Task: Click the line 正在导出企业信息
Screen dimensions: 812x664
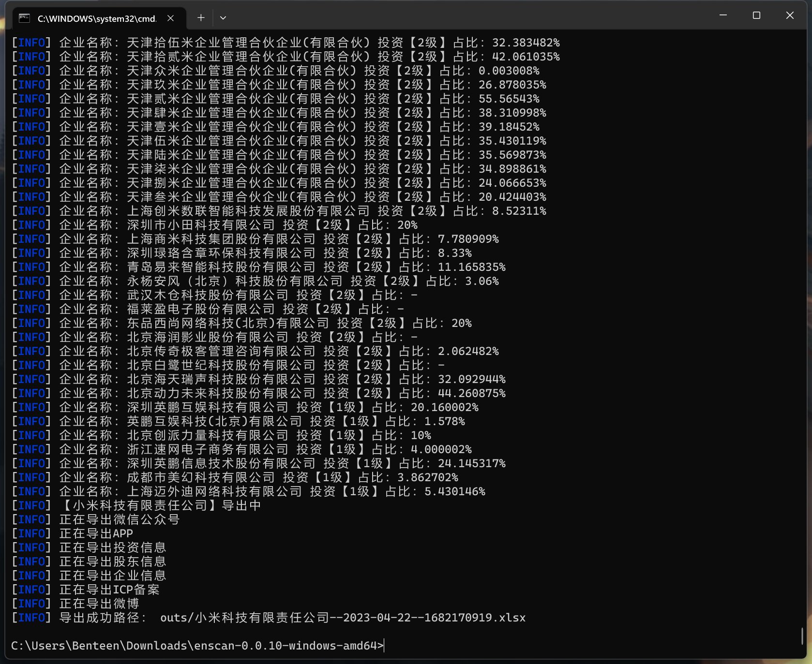Action: click(x=89, y=575)
